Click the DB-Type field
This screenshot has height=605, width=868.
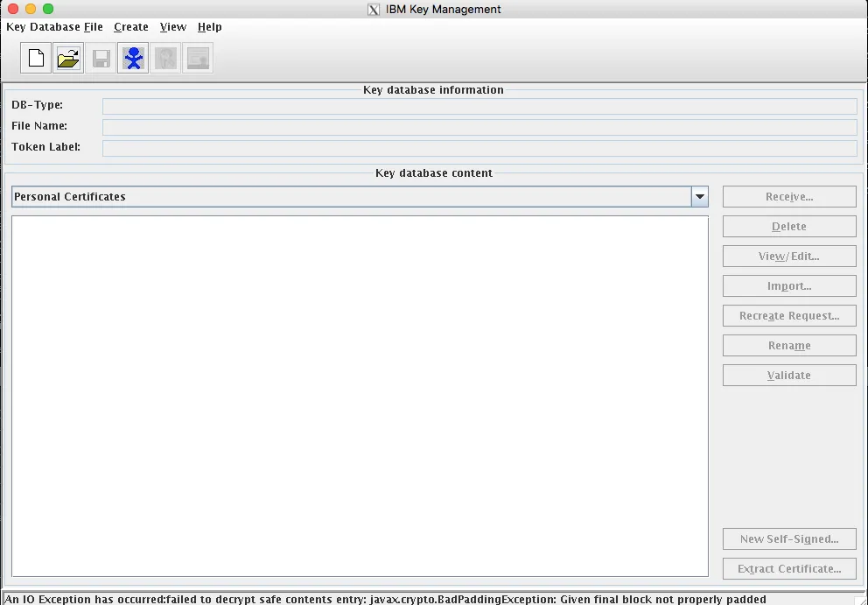[x=479, y=106]
